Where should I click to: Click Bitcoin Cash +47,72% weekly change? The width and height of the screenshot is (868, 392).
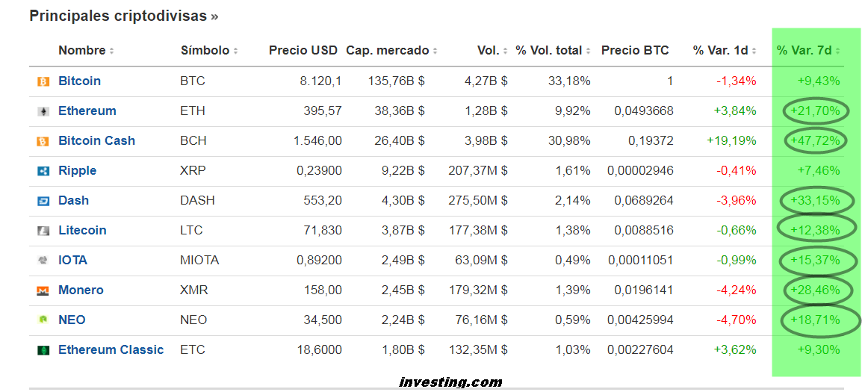coord(815,140)
